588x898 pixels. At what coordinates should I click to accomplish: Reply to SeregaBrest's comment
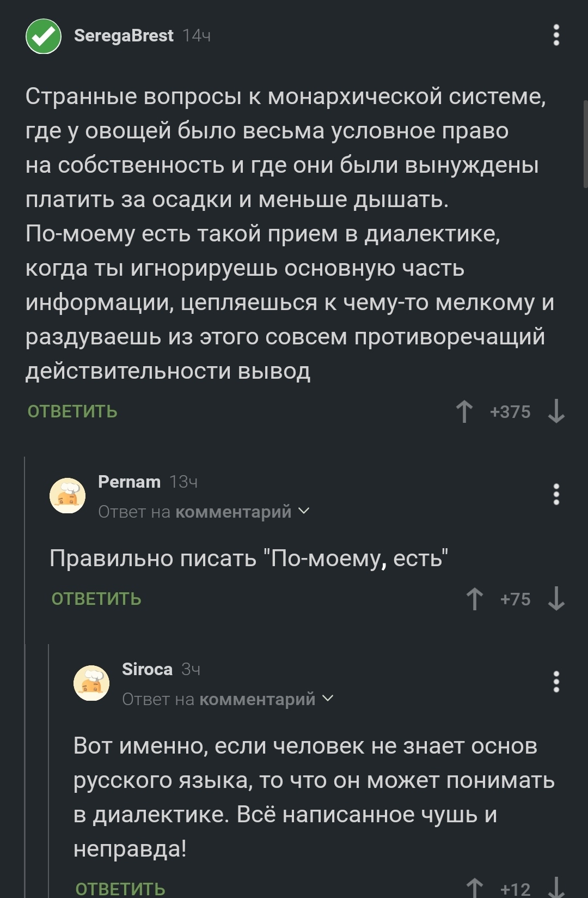point(72,411)
